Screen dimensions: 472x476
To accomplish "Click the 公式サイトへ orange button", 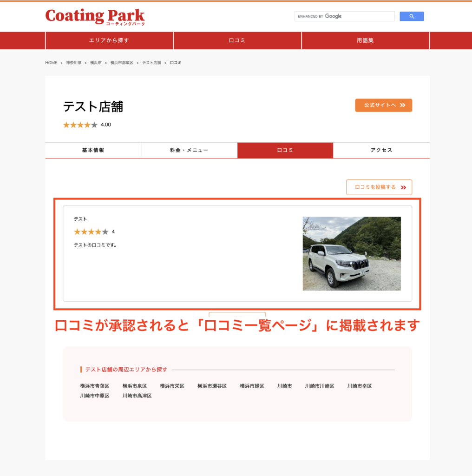I will click(383, 106).
